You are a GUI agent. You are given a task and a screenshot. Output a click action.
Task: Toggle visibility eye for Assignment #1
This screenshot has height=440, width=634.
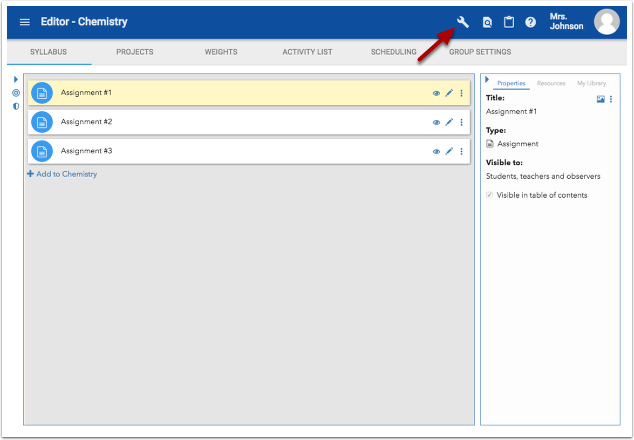[x=436, y=93]
